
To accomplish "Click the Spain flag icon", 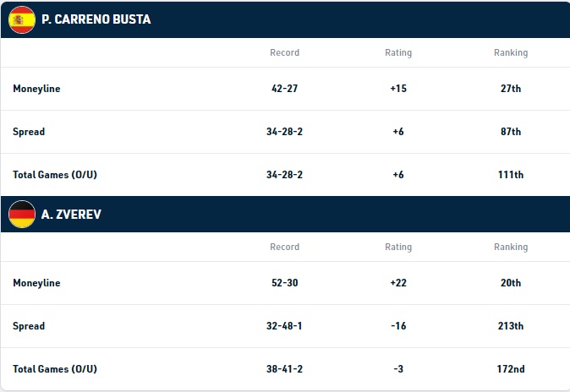I will pos(22,19).
